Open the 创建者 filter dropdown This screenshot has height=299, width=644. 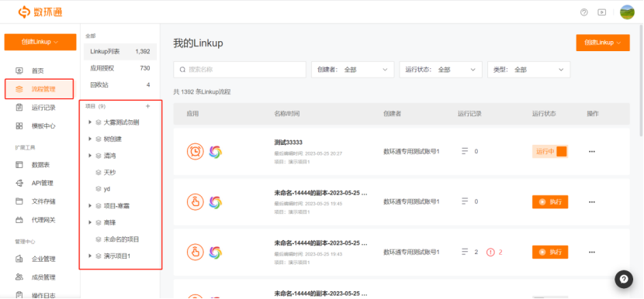pyautogui.click(x=353, y=70)
